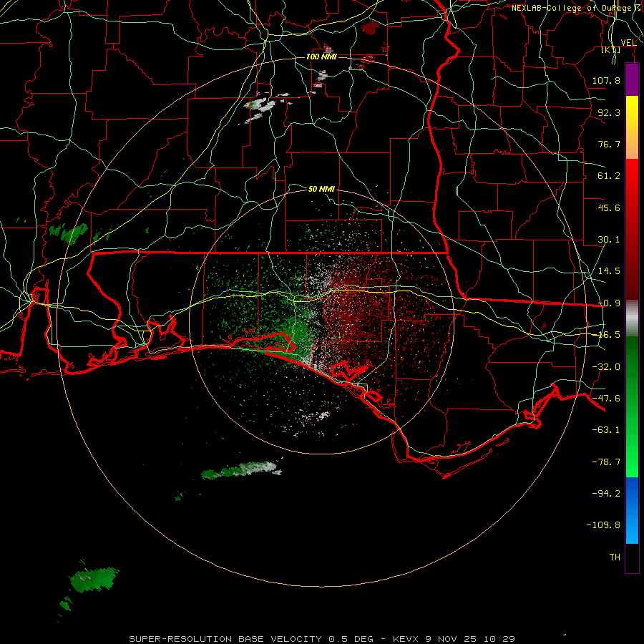This screenshot has height=644, width=644.
Task: Click the -47.6 velocity scale value
Action: tap(606, 399)
